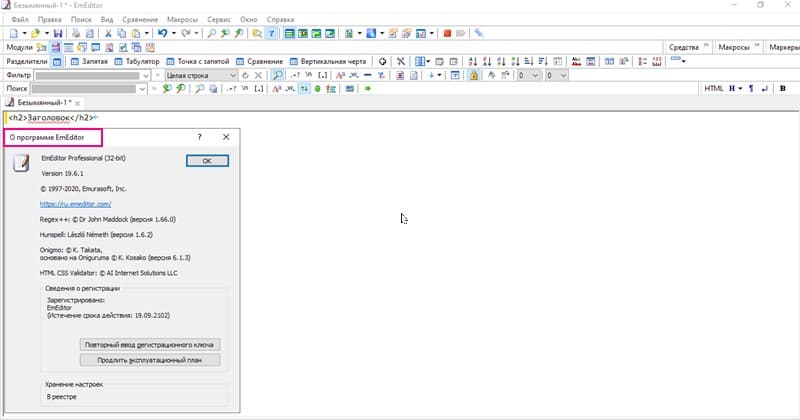Image resolution: width=800 pixels, height=420 pixels.
Task: Expand the Средства toolbar chevron
Action: click(x=707, y=46)
